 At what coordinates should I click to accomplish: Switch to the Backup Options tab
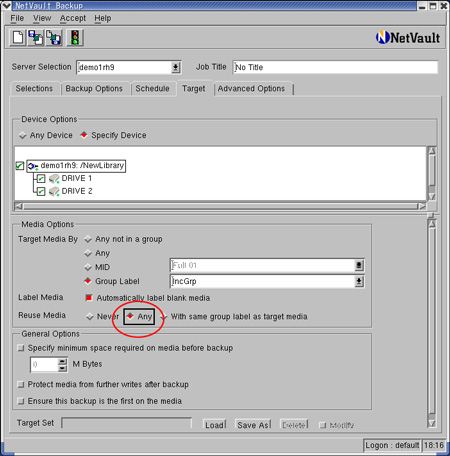[94, 89]
